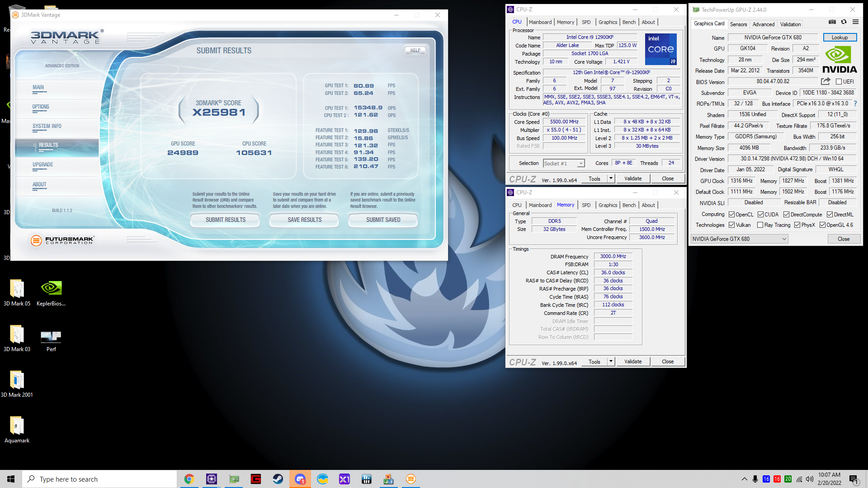Viewport: 868px width, 488px height.
Task: Click the Lookup button in GPU-Z
Action: click(840, 38)
